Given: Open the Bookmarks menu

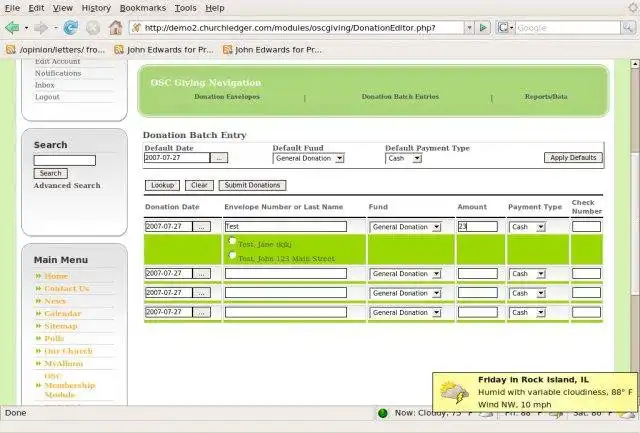Looking at the screenshot, I should tap(143, 8).
